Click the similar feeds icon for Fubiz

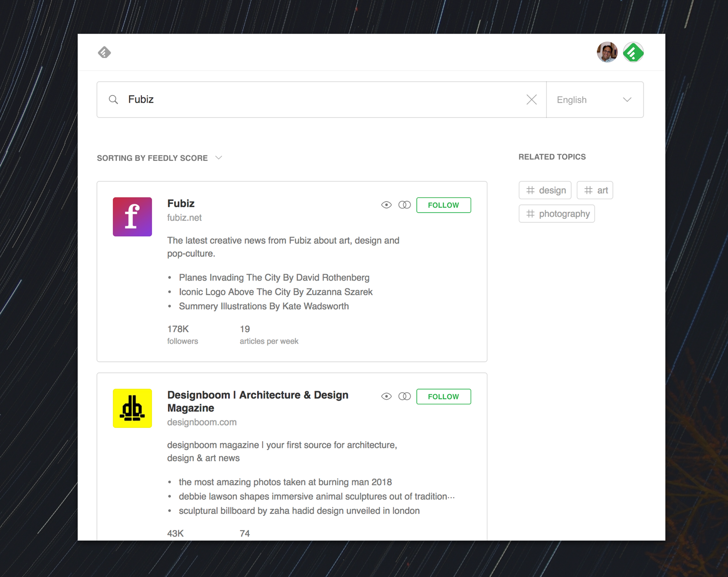pyautogui.click(x=404, y=205)
